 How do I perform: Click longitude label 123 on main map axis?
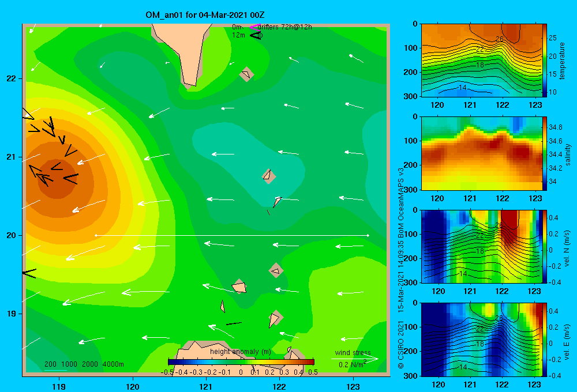[353, 386]
